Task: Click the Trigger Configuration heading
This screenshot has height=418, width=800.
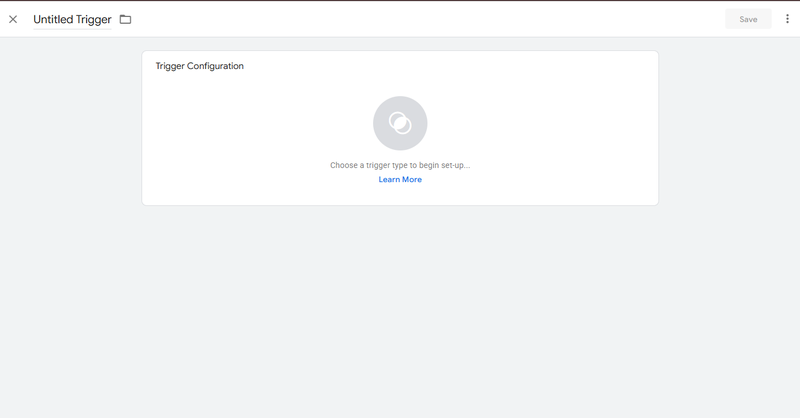Action: pos(200,66)
